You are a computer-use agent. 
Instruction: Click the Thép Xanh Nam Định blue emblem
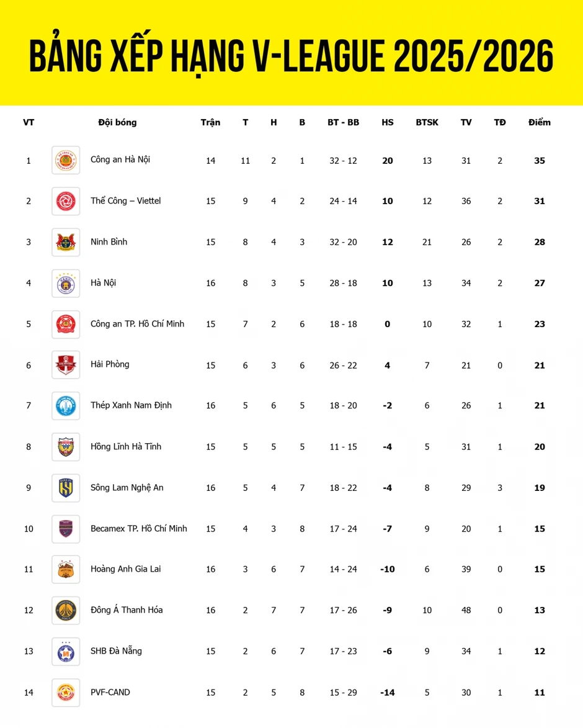(66, 406)
